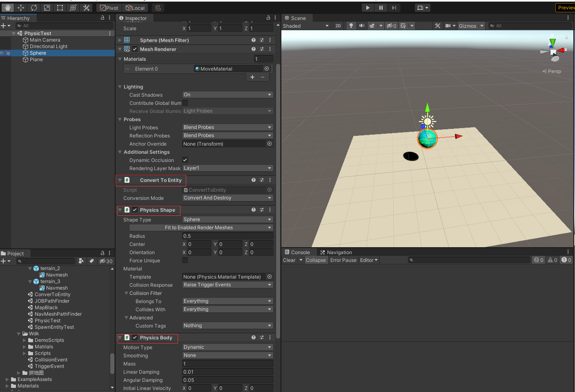Open the Navigation tab
Screen dimensions: 575x392
(336, 252)
